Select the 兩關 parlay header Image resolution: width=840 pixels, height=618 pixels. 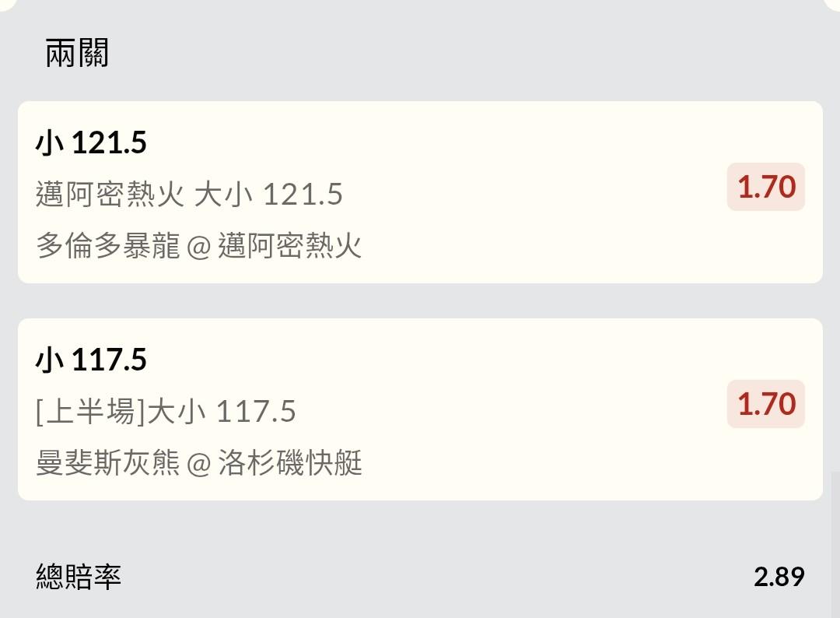(x=77, y=54)
